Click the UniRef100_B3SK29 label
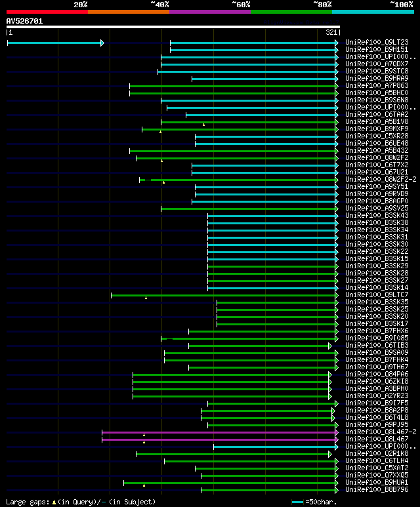This screenshot has width=420, height=507. [x=377, y=266]
